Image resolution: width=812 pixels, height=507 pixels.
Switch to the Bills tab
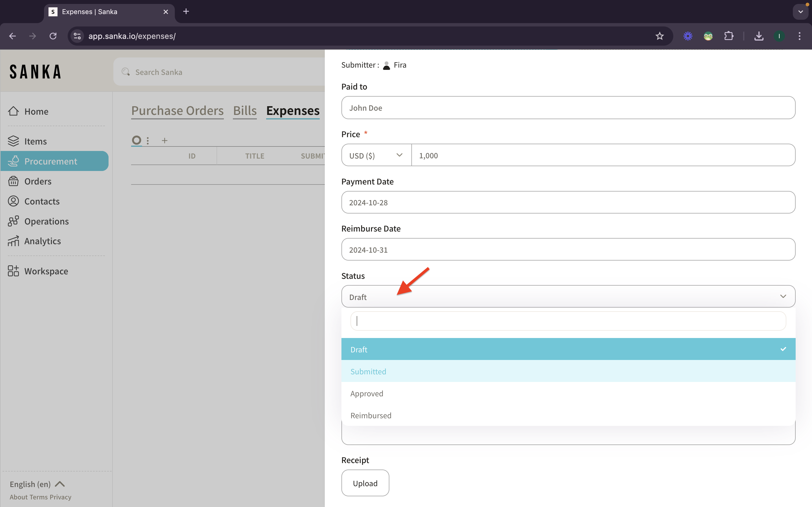(245, 111)
